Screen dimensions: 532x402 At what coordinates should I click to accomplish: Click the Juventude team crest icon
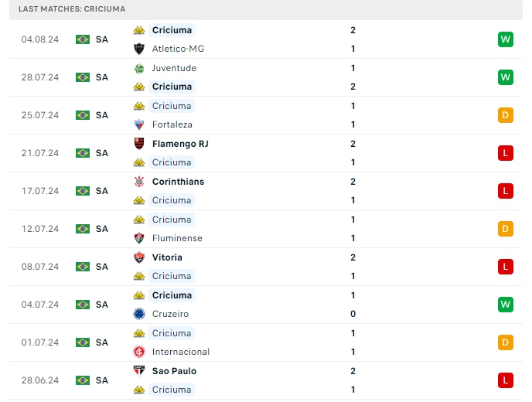(x=139, y=68)
